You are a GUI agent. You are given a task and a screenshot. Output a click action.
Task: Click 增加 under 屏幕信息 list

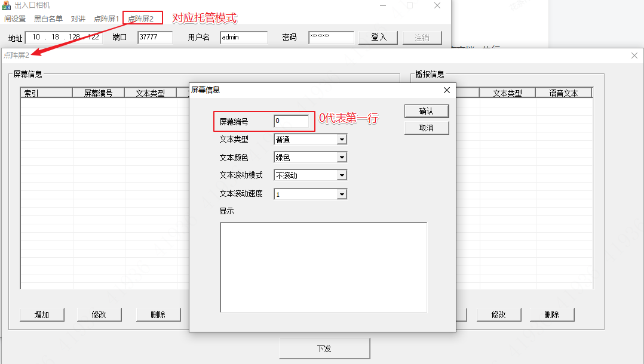[42, 314]
